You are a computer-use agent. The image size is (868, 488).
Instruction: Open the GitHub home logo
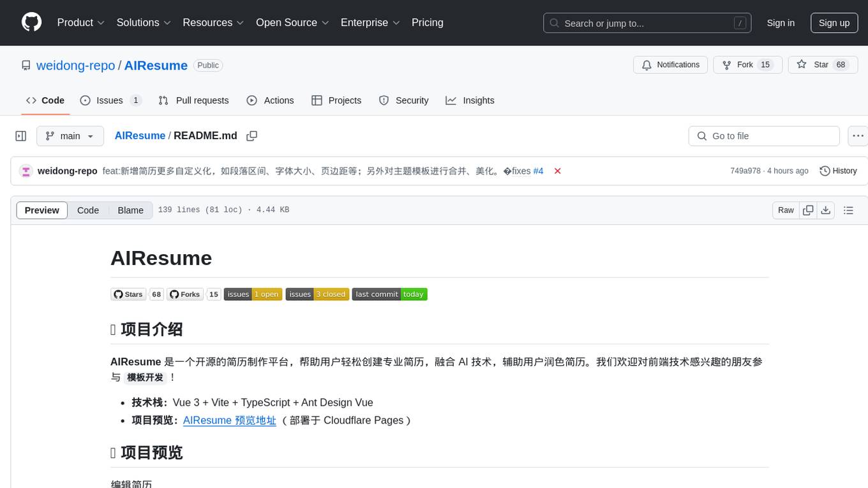(x=32, y=22)
